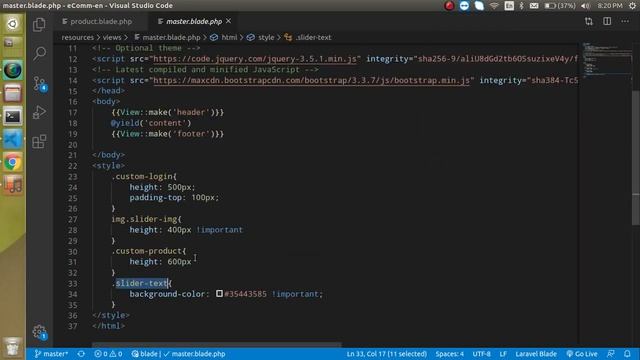Screen dimensions: 640x360
Task: Click the feedback icon in status bar
Action: click(x=611, y=354)
